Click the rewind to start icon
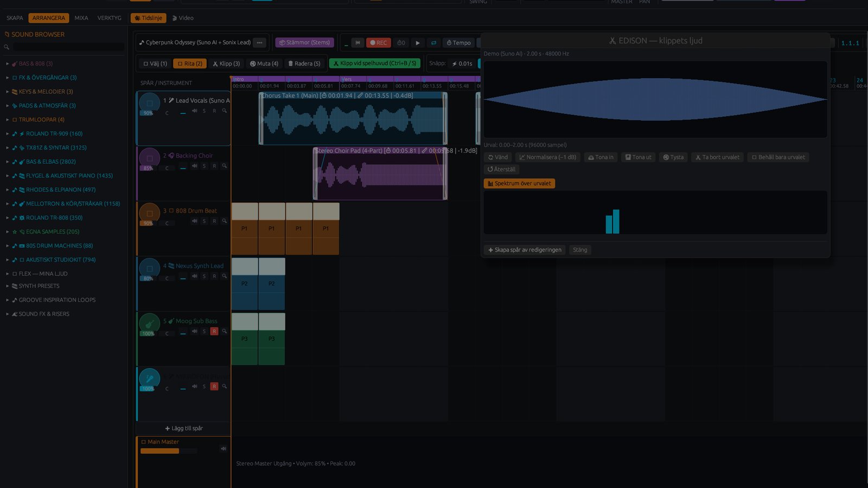The image size is (868, 488). (x=358, y=43)
